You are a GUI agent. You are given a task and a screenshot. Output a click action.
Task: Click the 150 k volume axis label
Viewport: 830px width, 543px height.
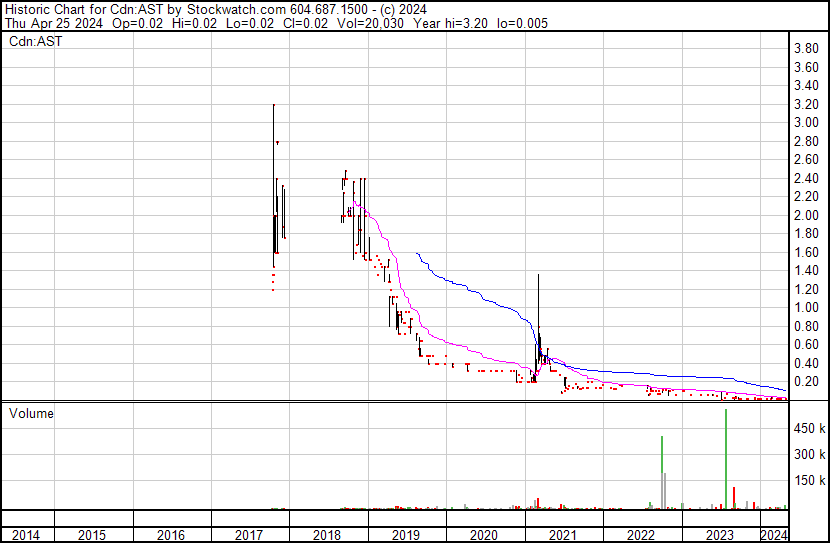(808, 481)
